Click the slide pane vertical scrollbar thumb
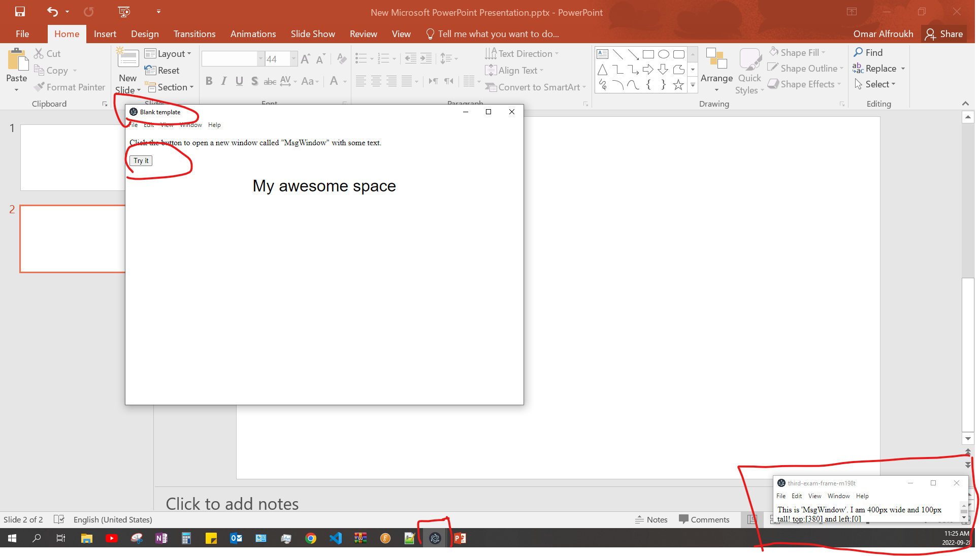The height and width of the screenshot is (556, 980). click(968, 354)
